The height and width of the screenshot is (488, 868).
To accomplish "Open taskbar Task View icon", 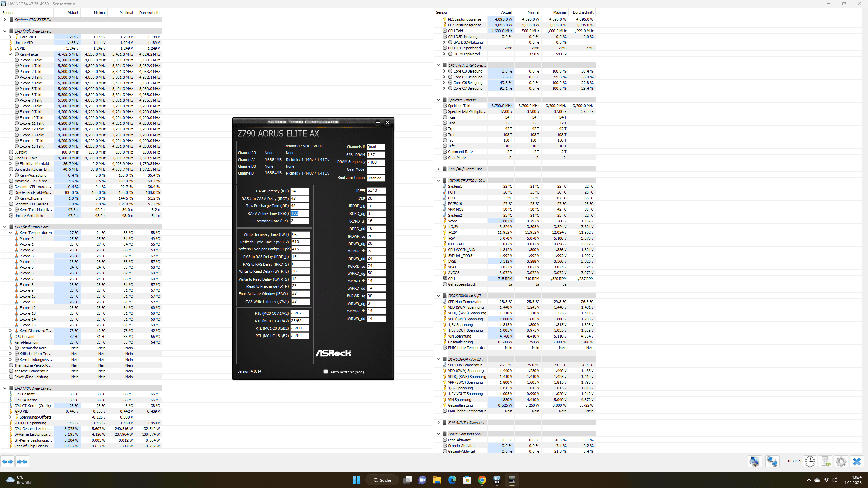I will tap(408, 480).
